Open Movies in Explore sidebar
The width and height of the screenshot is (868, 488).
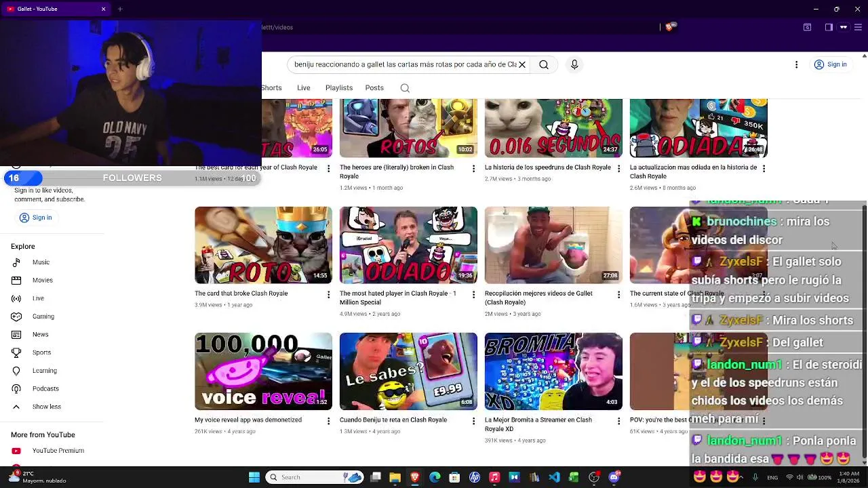42,280
